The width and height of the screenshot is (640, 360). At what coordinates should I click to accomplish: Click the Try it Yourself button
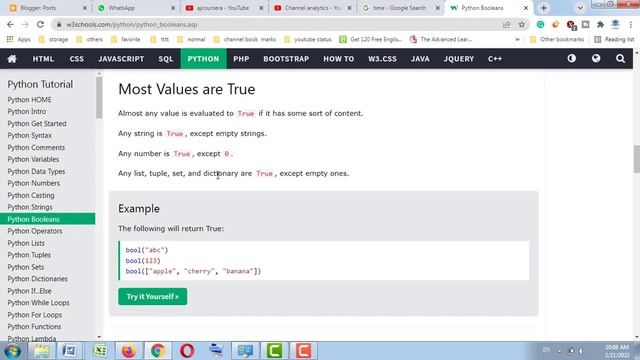(153, 296)
